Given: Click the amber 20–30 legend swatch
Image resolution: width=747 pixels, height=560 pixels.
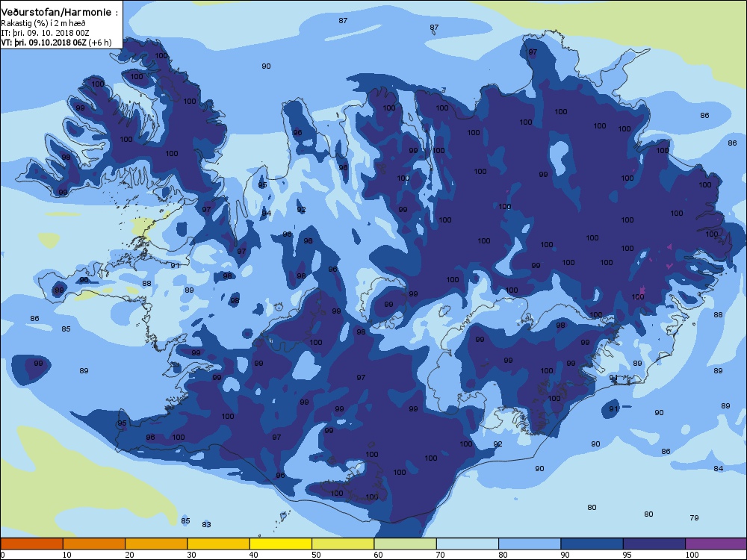Looking at the screenshot, I should [x=156, y=544].
